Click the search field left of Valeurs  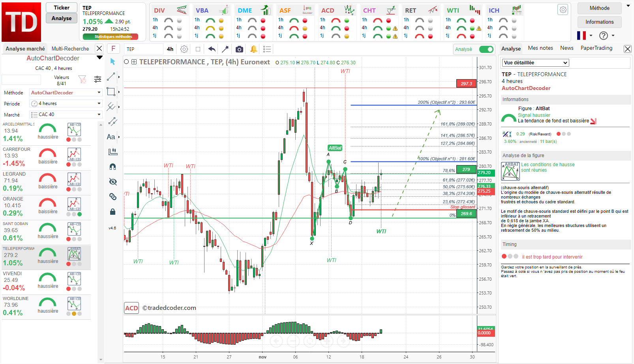click(21, 80)
